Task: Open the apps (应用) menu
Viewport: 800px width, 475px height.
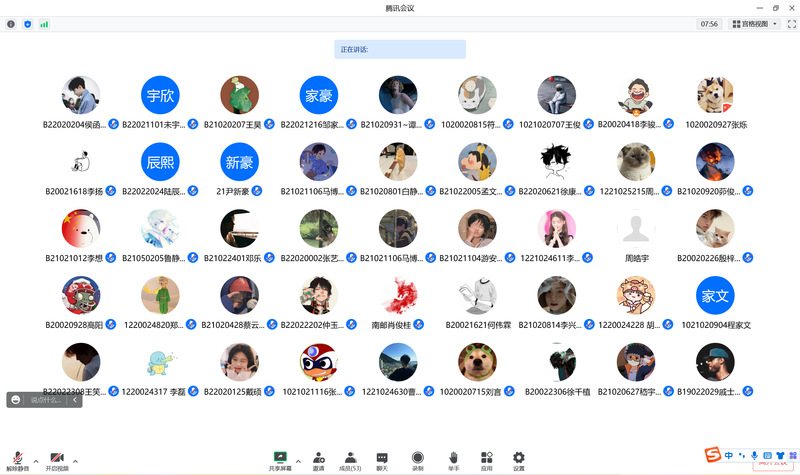Action: [486, 459]
